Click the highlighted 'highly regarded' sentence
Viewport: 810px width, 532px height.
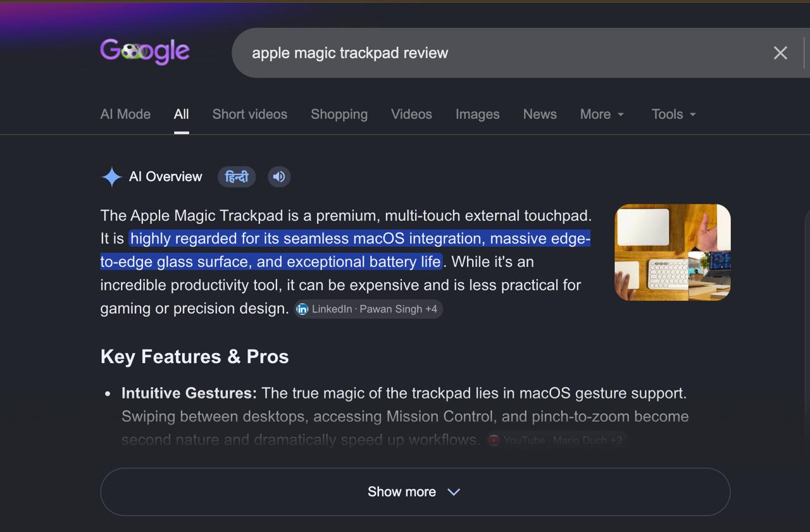[x=346, y=250]
